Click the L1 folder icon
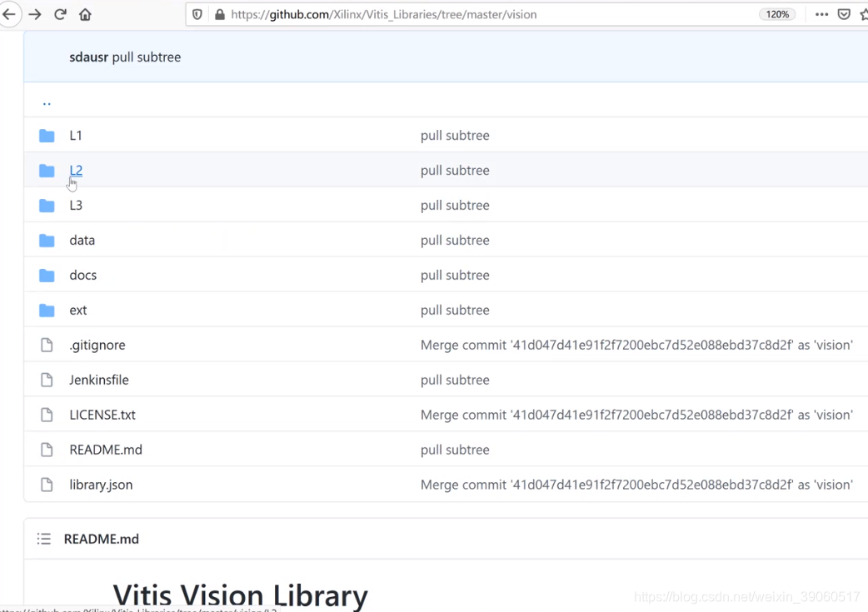 tap(47, 136)
